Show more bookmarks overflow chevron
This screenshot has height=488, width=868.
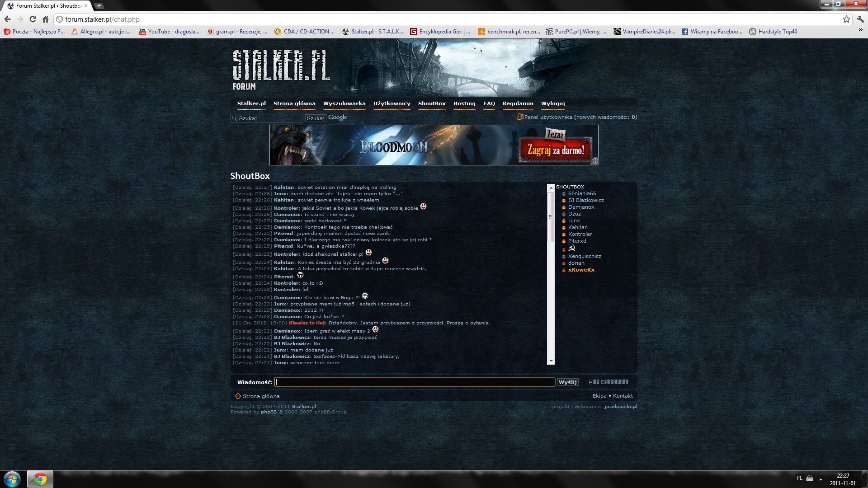click(860, 30)
